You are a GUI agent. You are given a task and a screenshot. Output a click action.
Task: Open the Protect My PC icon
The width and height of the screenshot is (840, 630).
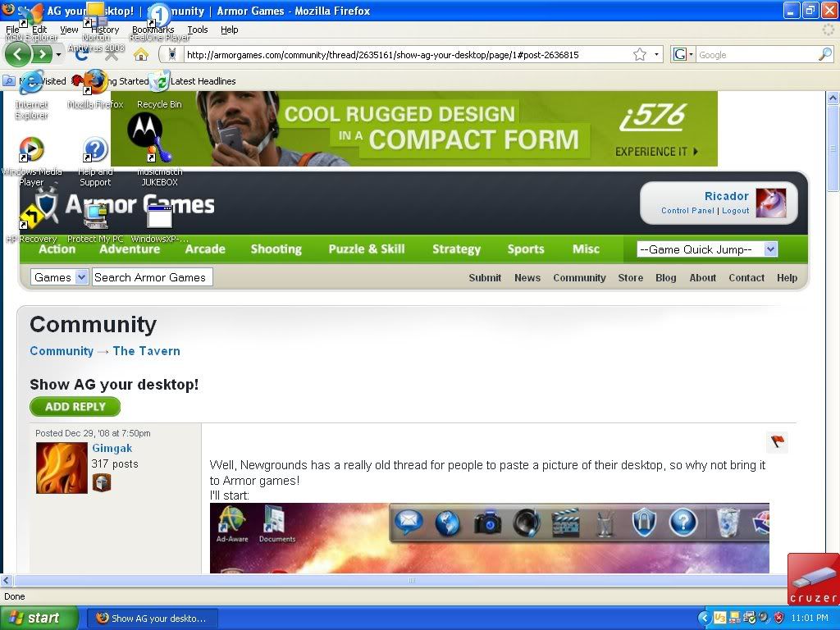(x=95, y=222)
